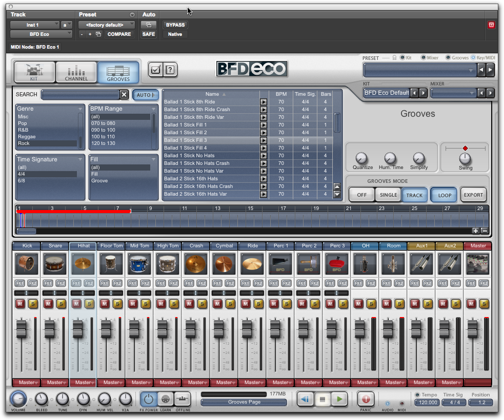Image resolution: width=504 pixels, height=420 pixels.
Task: Hit the Panic button
Action: tap(366, 399)
